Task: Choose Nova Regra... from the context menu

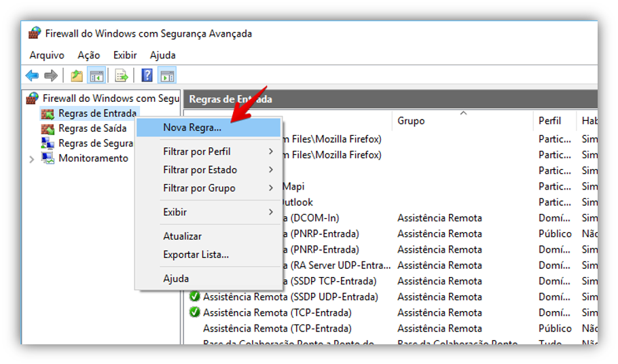Action: point(192,127)
